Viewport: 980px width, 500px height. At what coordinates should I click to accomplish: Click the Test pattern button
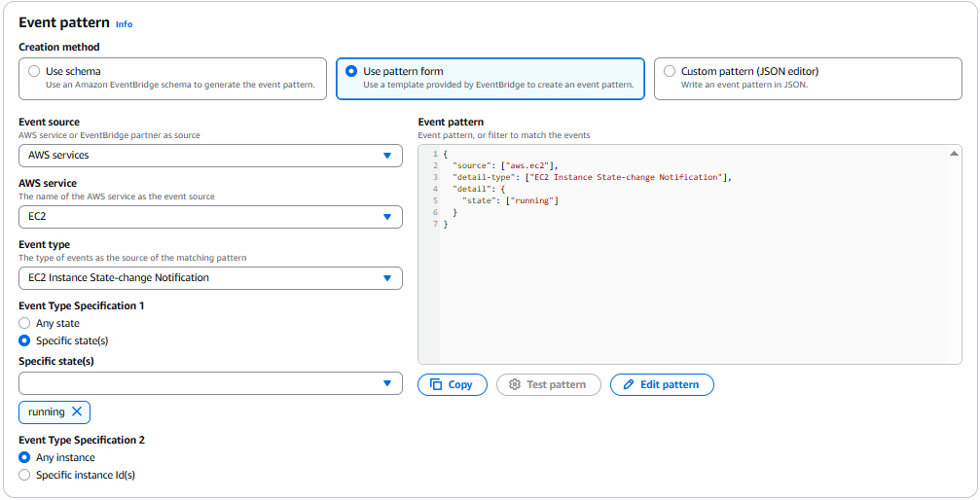pyautogui.click(x=548, y=384)
